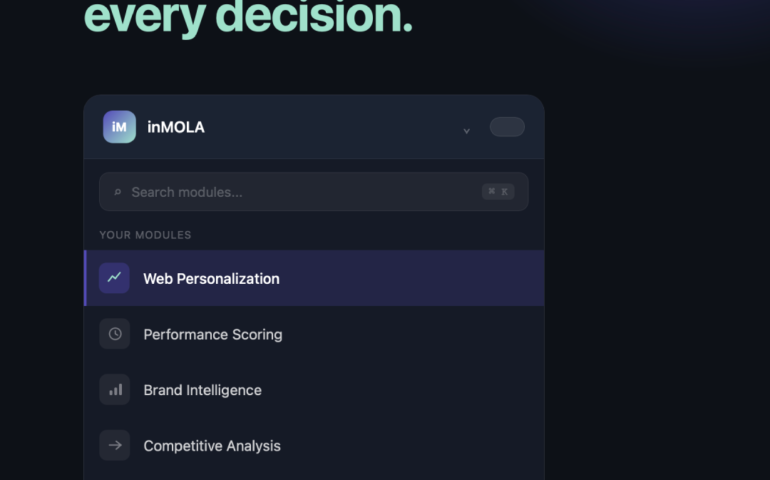Click the inMOLA gradient logo icon
The width and height of the screenshot is (770, 480).
click(x=119, y=127)
